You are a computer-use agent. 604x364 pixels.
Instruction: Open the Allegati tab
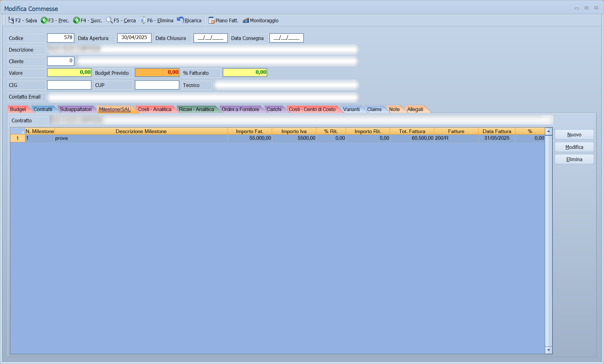415,109
